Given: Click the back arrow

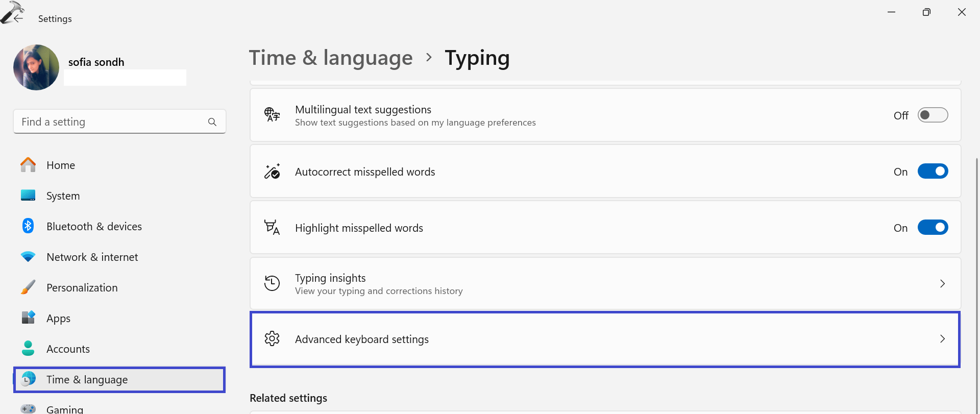Looking at the screenshot, I should (x=17, y=19).
